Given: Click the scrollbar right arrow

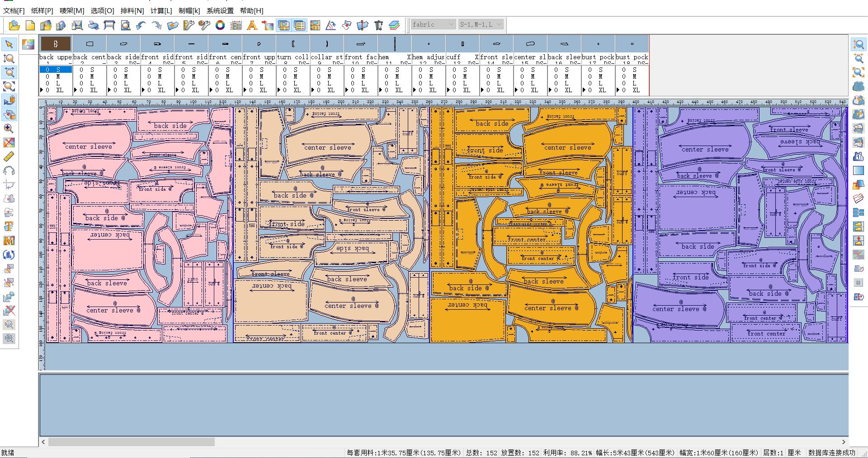Looking at the screenshot, I should pos(844,442).
